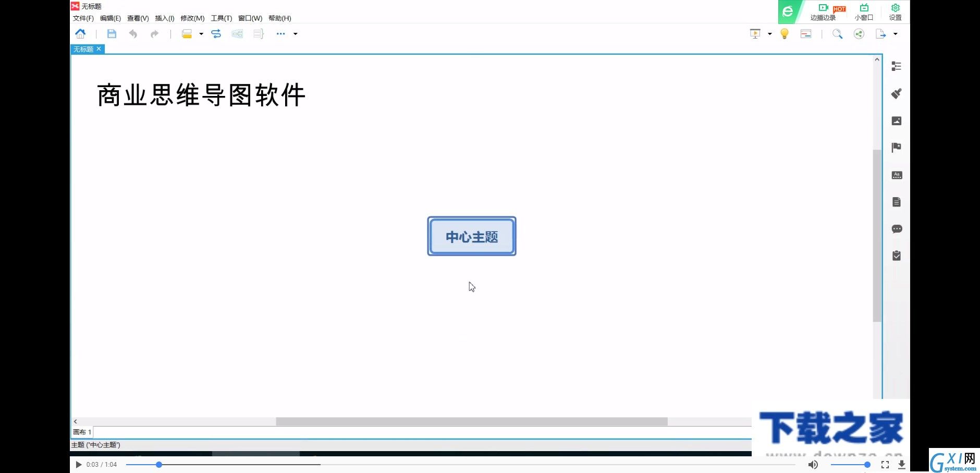Mute the video volume speaker
The image size is (980, 473).
(x=813, y=464)
